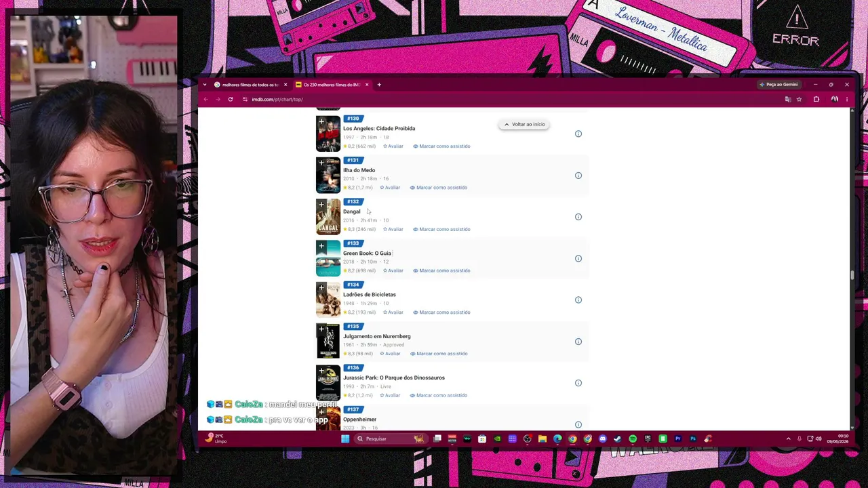Open Windows Start menu
This screenshot has height=488, width=868.
345,439
